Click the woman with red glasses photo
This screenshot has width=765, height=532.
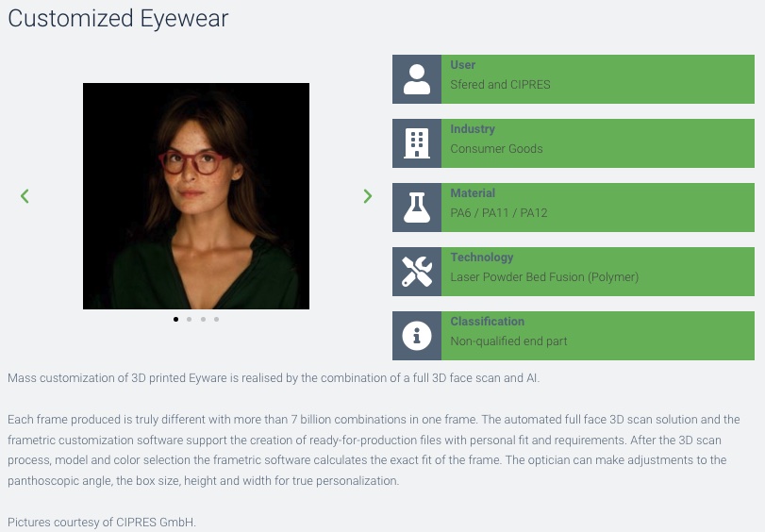coord(196,196)
